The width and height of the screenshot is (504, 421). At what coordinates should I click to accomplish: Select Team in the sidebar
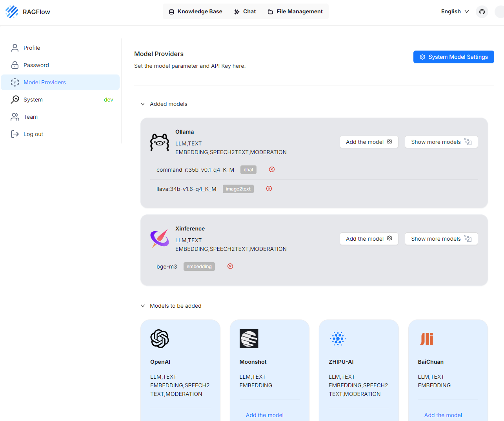coord(31,117)
